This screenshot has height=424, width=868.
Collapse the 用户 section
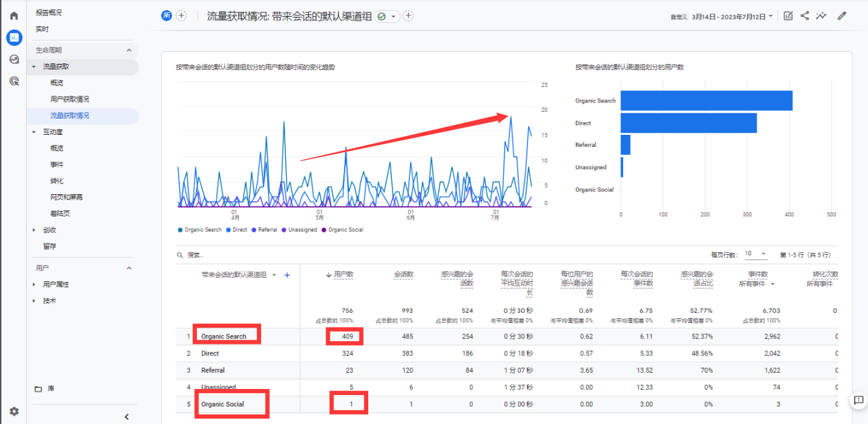[129, 268]
